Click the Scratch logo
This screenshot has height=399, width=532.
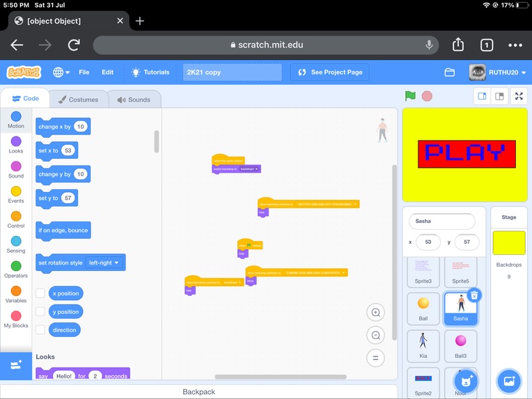click(24, 72)
